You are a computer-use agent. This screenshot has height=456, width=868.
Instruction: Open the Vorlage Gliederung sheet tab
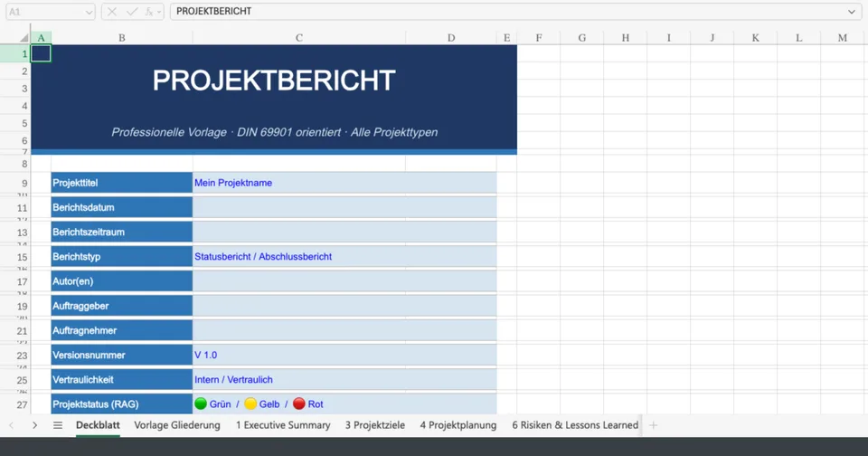(x=177, y=425)
